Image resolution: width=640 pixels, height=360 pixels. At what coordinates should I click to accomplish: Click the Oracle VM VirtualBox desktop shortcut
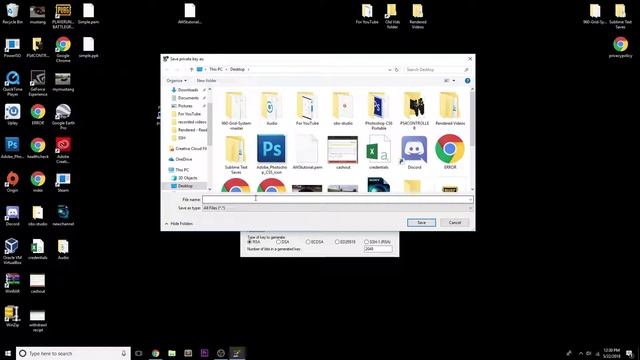pos(12,252)
